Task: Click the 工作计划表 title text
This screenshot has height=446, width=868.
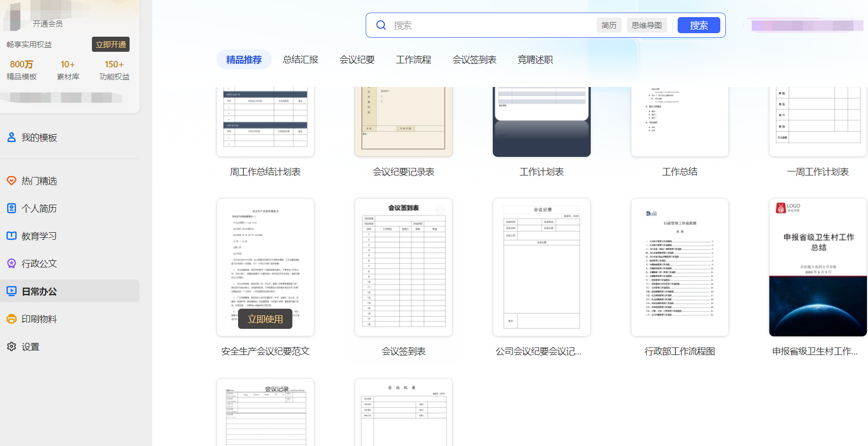Action: tap(541, 172)
